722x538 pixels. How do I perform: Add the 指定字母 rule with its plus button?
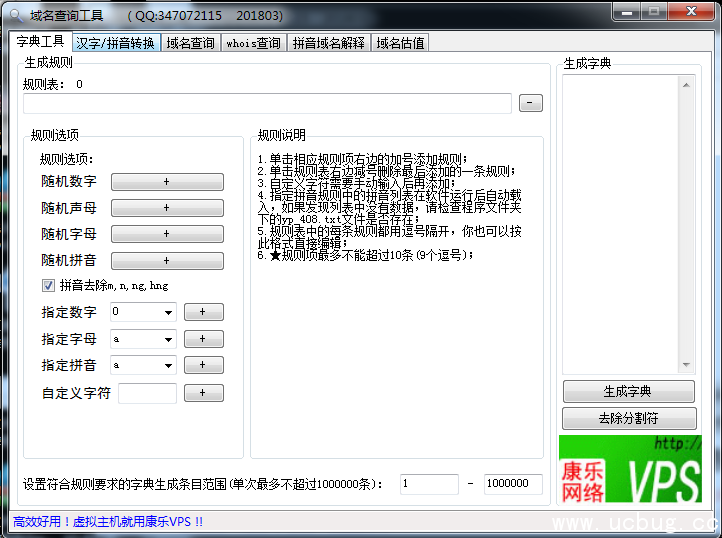[203, 339]
